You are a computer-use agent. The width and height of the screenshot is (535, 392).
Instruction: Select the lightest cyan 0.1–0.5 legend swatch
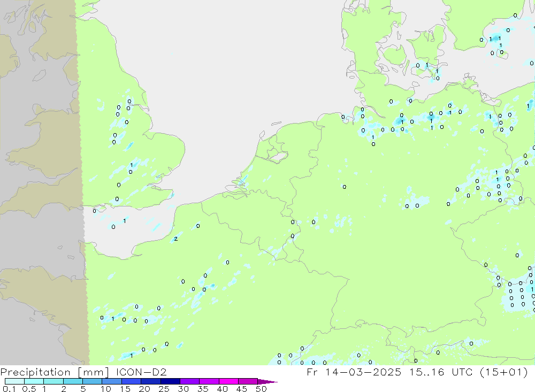[14, 381]
